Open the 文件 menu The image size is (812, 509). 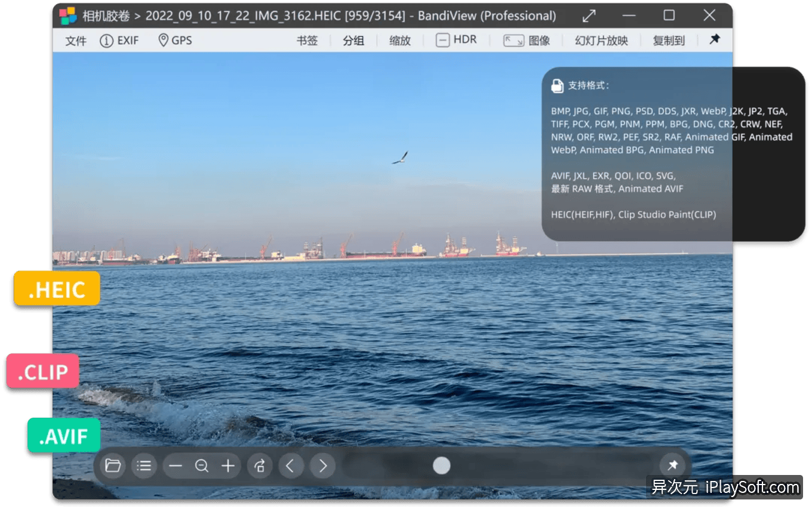coord(75,40)
